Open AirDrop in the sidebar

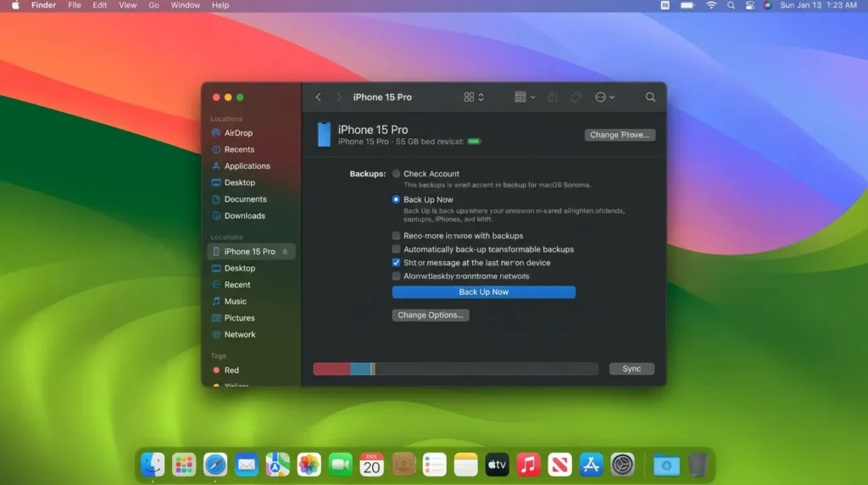(238, 133)
